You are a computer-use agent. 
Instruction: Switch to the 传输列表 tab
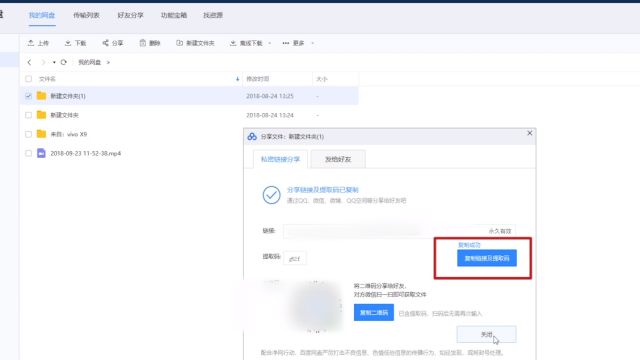[x=86, y=15]
